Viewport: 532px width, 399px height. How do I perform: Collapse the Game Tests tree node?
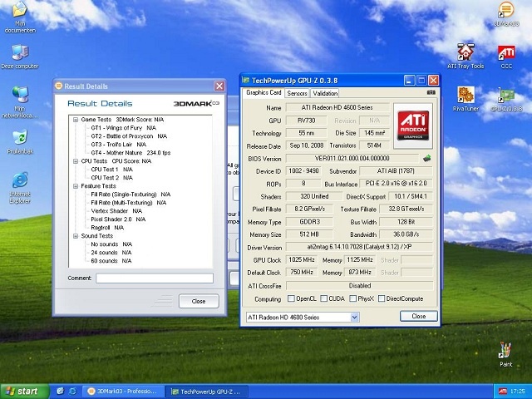point(75,120)
